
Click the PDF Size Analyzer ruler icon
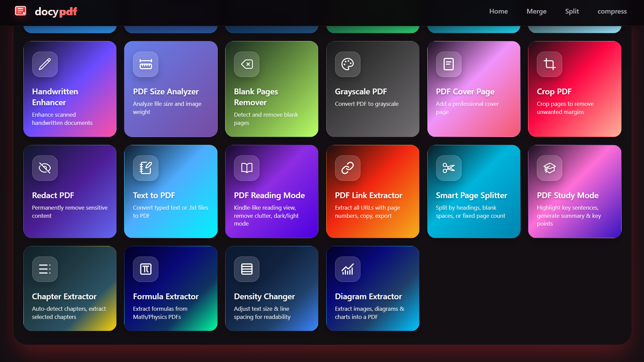(145, 64)
